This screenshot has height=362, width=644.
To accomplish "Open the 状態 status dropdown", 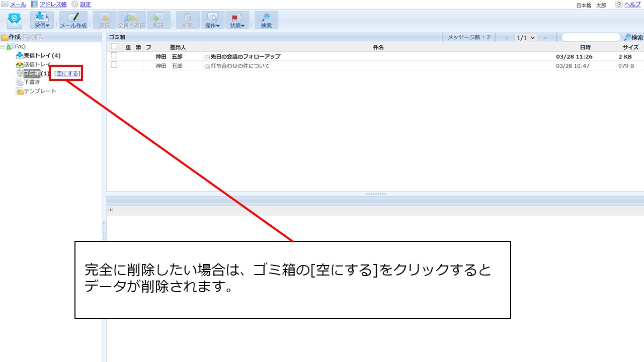I will tap(237, 20).
